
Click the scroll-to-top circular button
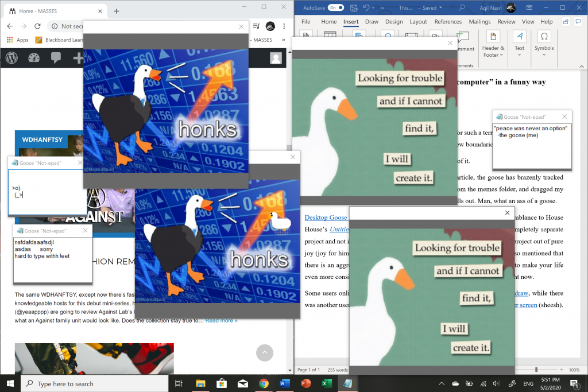(264, 352)
